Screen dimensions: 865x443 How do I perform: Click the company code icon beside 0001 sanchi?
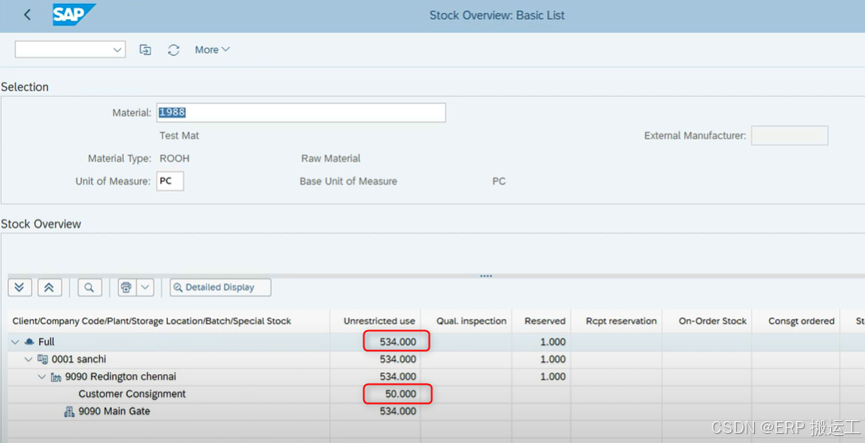point(42,360)
